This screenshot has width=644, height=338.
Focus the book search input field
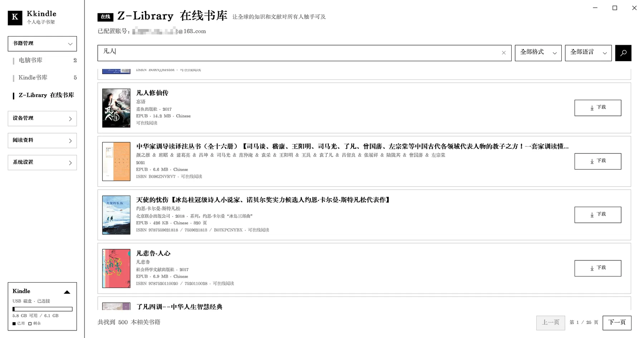click(x=304, y=53)
